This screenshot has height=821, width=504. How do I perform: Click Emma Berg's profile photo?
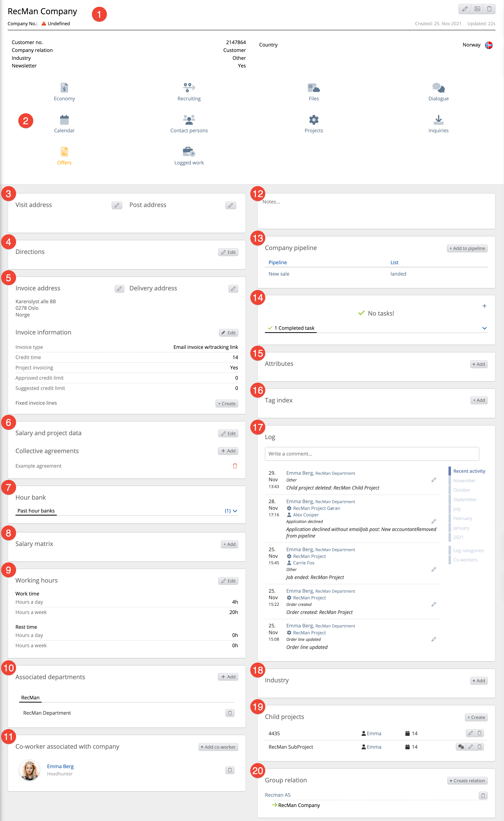(29, 770)
